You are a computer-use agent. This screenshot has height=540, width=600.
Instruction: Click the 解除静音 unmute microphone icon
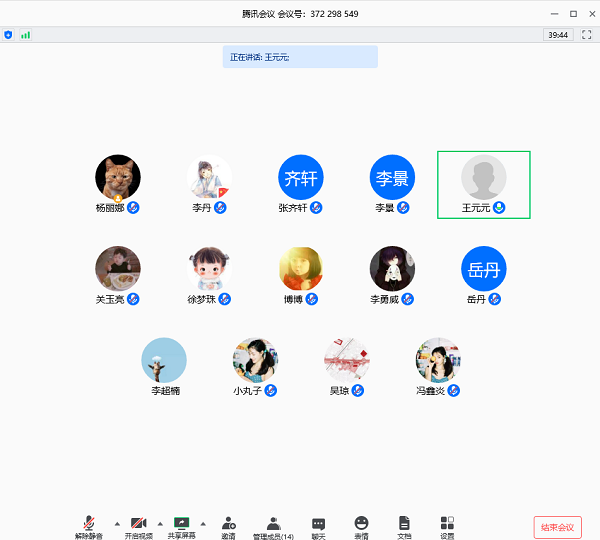(89, 523)
